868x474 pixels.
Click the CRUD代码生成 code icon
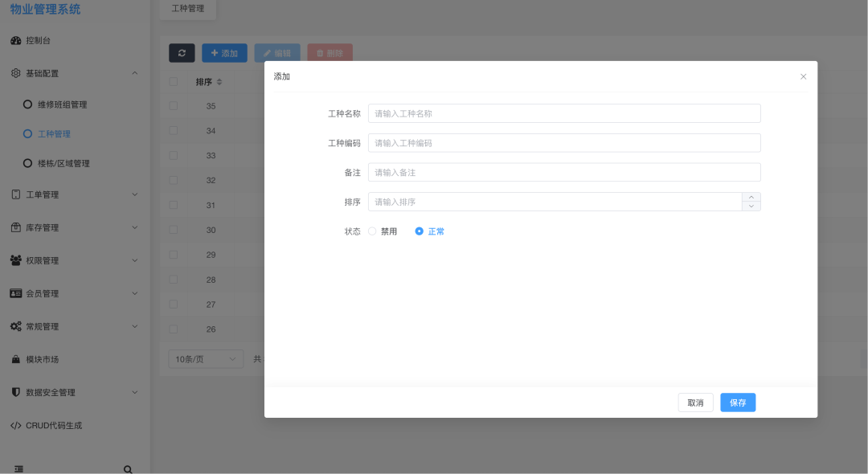click(15, 425)
